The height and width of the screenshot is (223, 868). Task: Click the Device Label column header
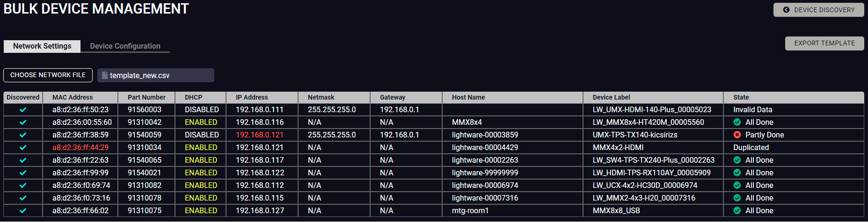coord(653,97)
